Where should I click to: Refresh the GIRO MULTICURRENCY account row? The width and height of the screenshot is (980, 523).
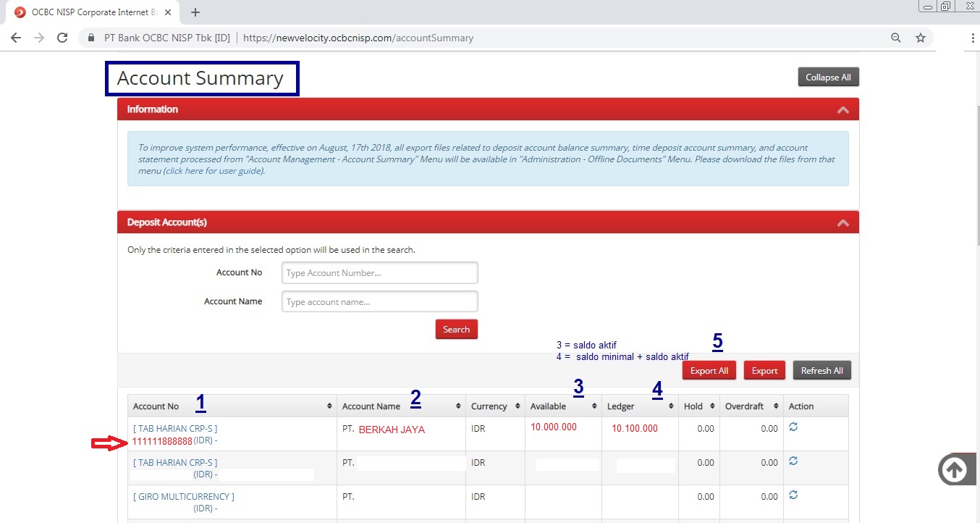click(x=793, y=495)
